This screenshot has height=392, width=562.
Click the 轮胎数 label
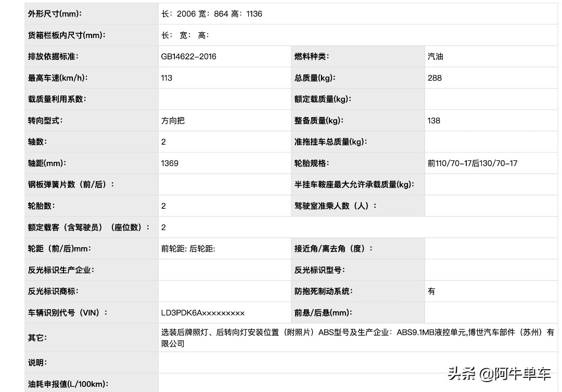[41, 206]
